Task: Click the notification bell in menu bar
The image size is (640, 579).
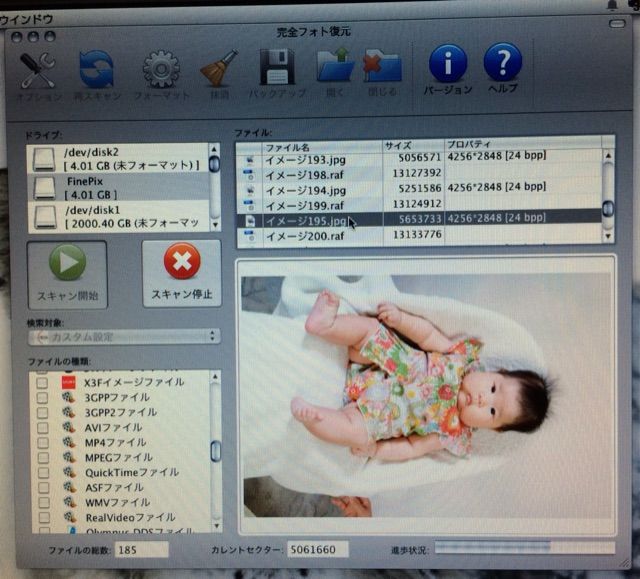Action: [x=612, y=5]
